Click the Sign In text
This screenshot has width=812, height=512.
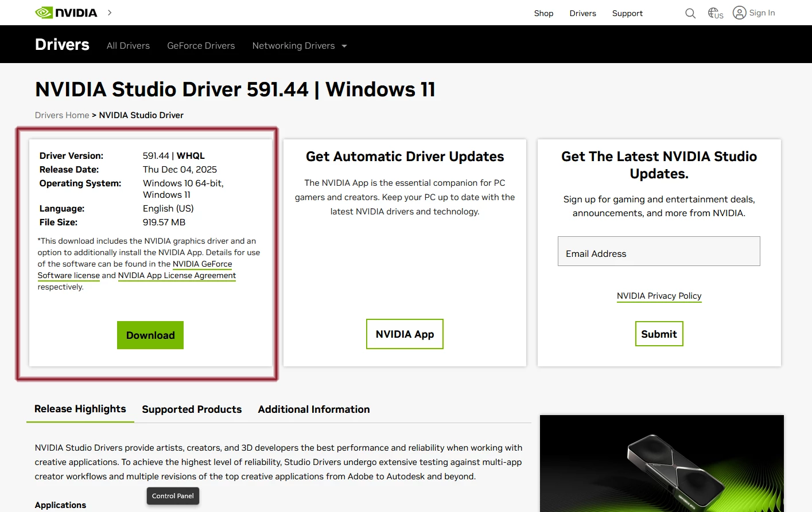point(762,13)
